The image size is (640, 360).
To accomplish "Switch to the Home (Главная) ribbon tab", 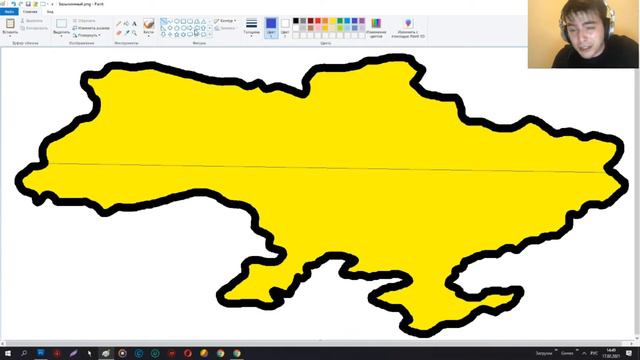I will tap(30, 11).
